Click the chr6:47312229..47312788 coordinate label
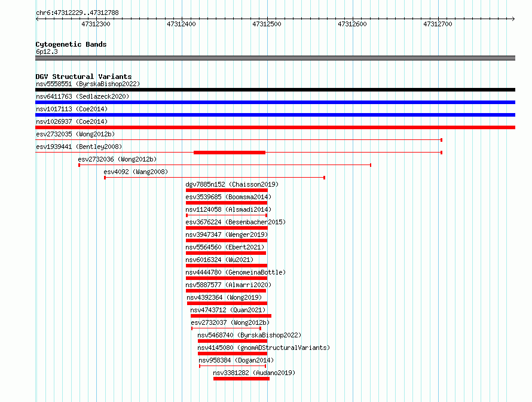The width and height of the screenshot is (532, 402). click(77, 13)
